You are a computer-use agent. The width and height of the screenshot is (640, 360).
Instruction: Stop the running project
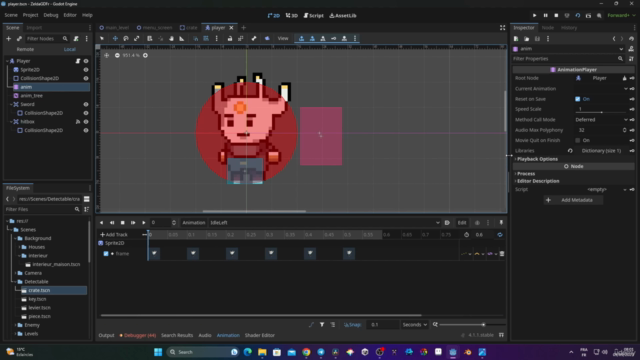click(556, 16)
